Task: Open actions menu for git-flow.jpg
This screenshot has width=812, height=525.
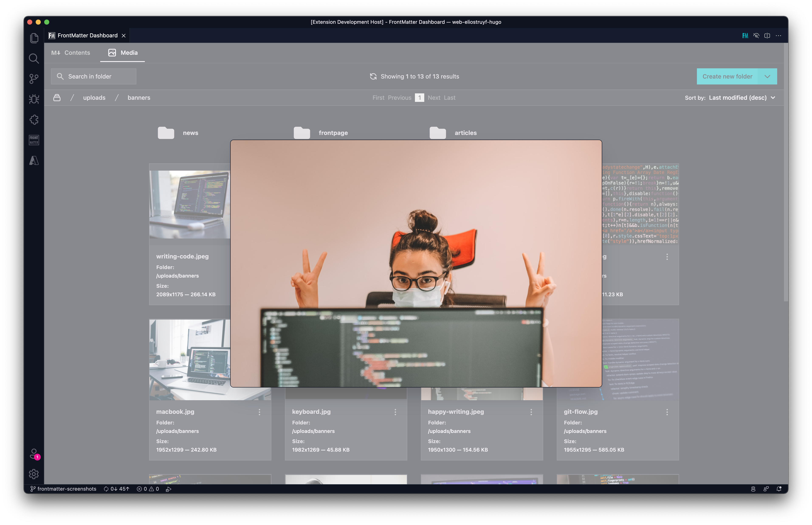Action: pos(667,412)
